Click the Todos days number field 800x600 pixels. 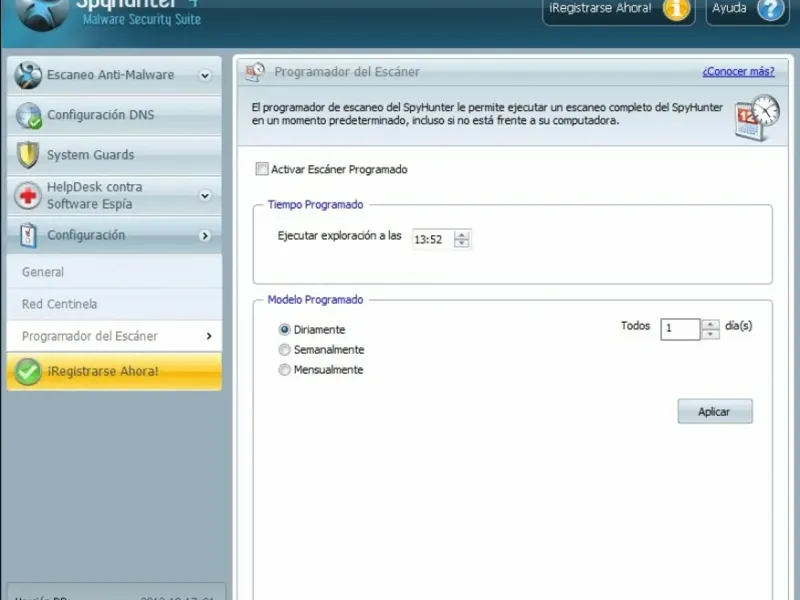[680, 329]
